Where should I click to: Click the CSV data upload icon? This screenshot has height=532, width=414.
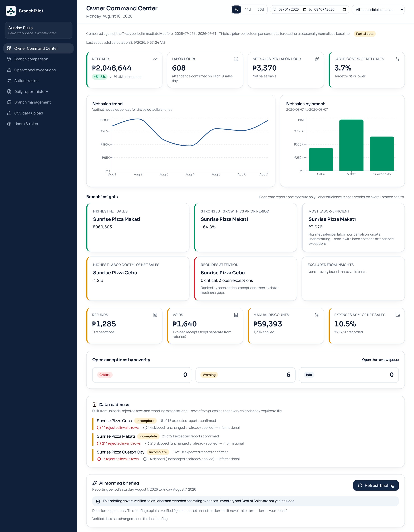pos(9,113)
